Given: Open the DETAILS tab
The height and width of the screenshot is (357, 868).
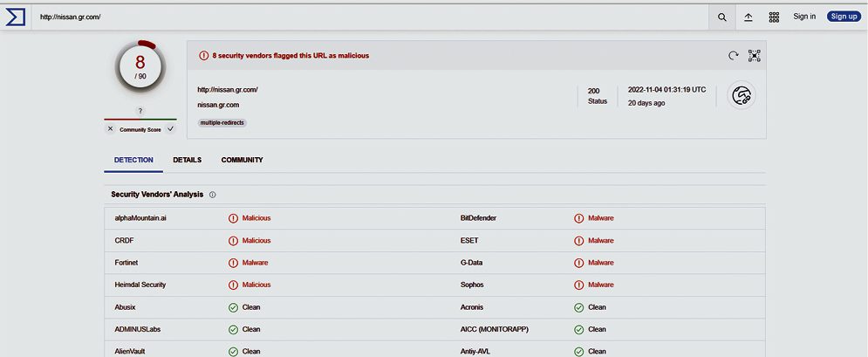Looking at the screenshot, I should 187,160.
